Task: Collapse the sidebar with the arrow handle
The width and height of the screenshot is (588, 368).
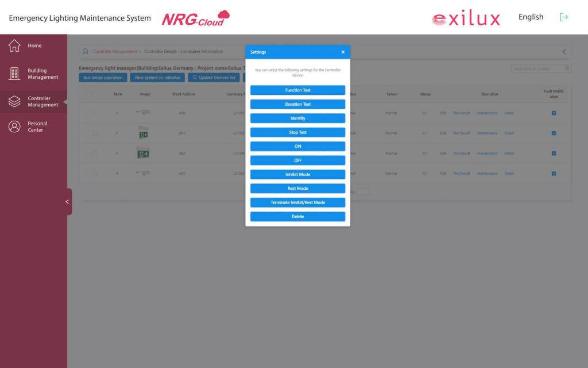Action: pos(68,202)
